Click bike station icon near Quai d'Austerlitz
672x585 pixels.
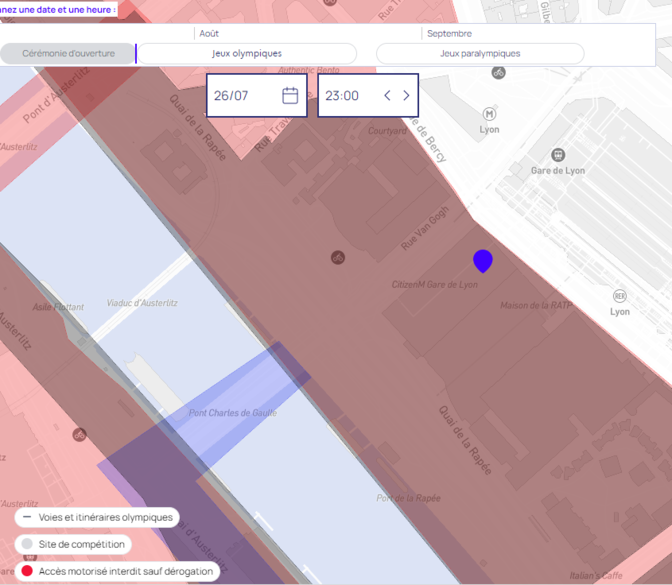pos(79,435)
